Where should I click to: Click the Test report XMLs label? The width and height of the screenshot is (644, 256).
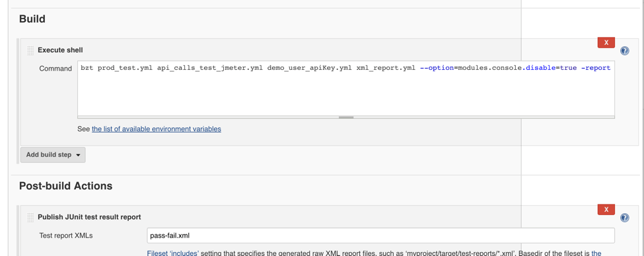[66, 236]
